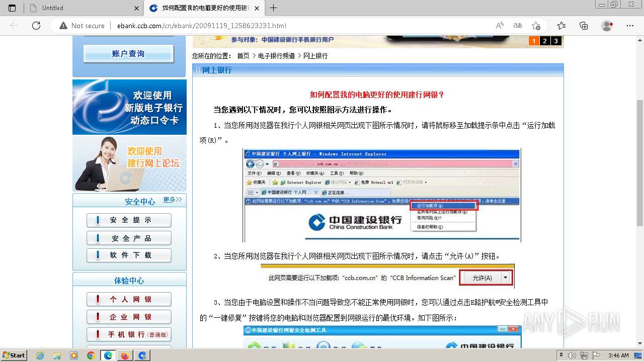
Task: Open Edge tab actions menu icon
Action: point(12,8)
